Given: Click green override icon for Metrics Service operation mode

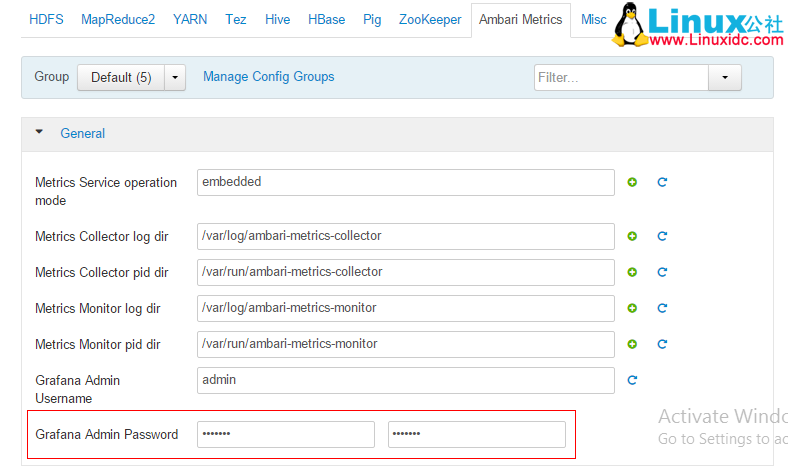Looking at the screenshot, I should (632, 182).
